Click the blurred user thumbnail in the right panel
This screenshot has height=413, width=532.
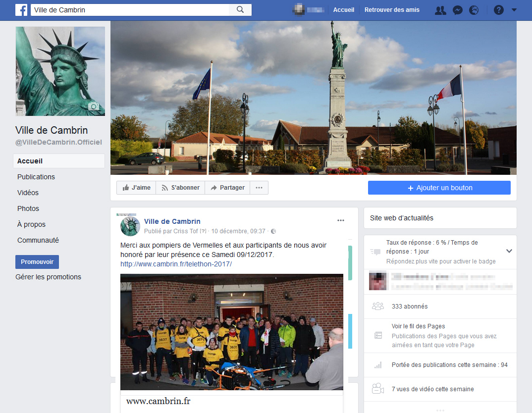click(377, 281)
